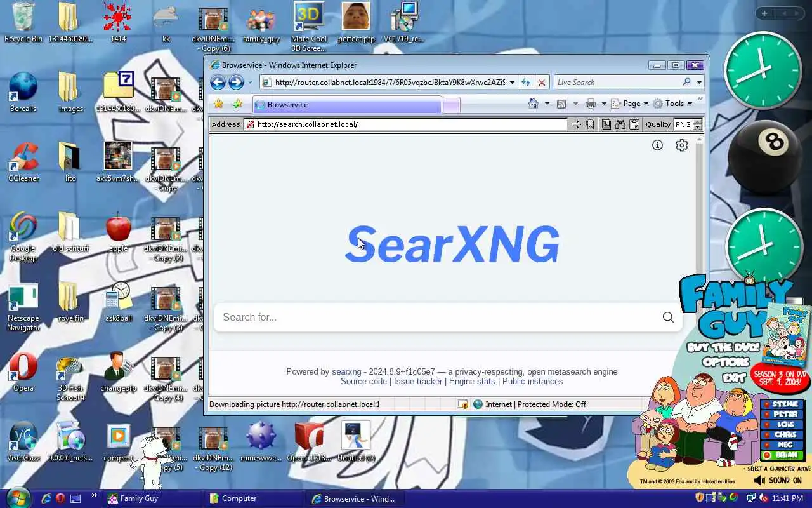Image resolution: width=812 pixels, height=508 pixels.
Task: Open the Recycle Bin desktop icon
Action: pyautogui.click(x=23, y=22)
